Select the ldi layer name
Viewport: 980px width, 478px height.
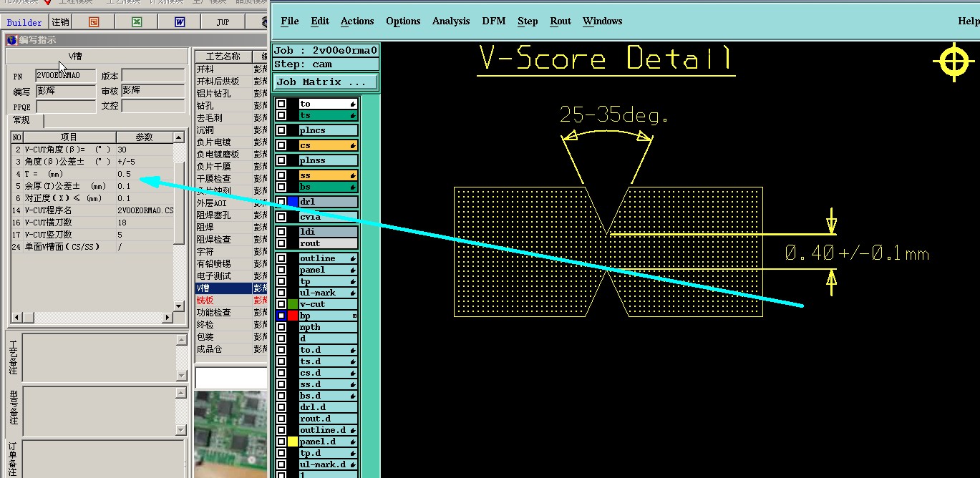328,232
